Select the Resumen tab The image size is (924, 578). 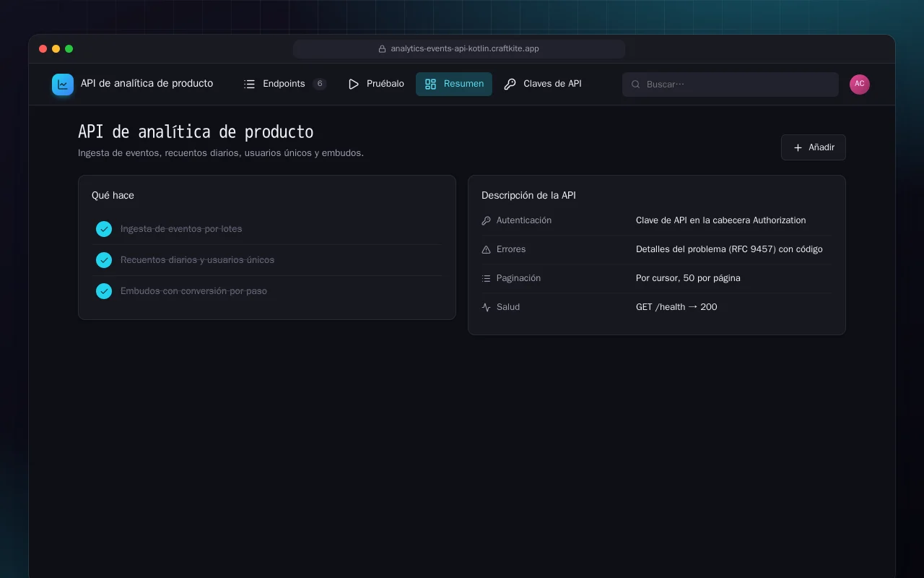(x=454, y=84)
